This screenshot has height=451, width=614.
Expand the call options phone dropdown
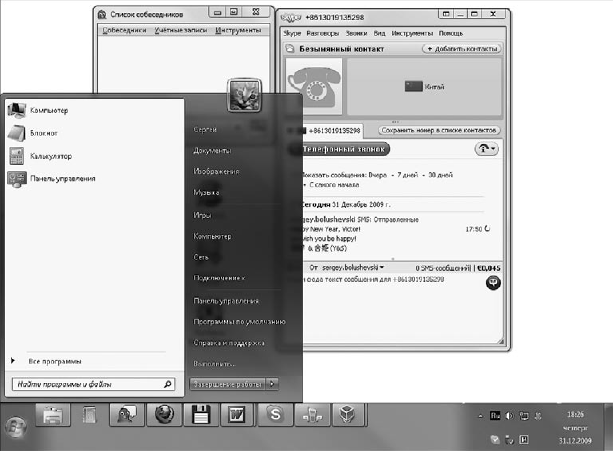tap(487, 148)
